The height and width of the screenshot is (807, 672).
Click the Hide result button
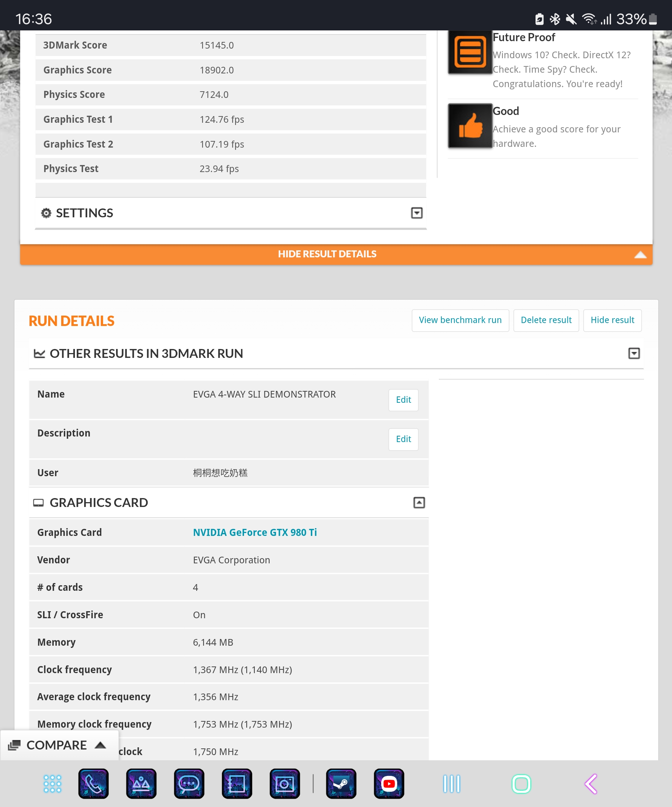tap(612, 320)
